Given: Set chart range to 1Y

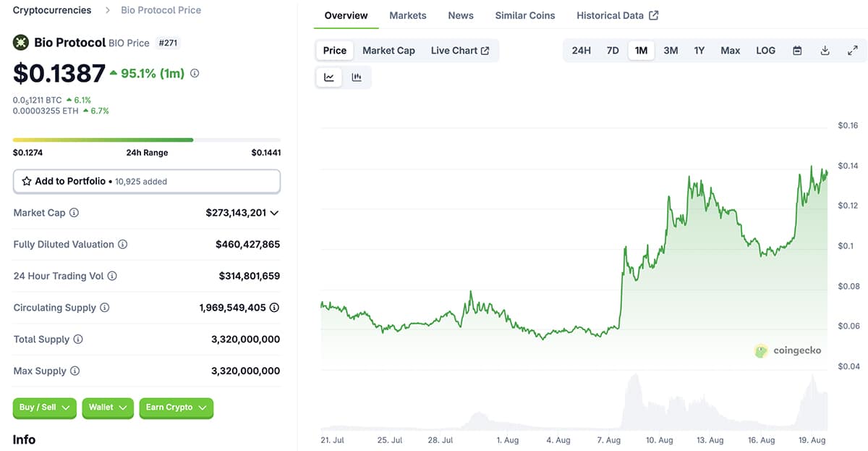Looking at the screenshot, I should [699, 51].
